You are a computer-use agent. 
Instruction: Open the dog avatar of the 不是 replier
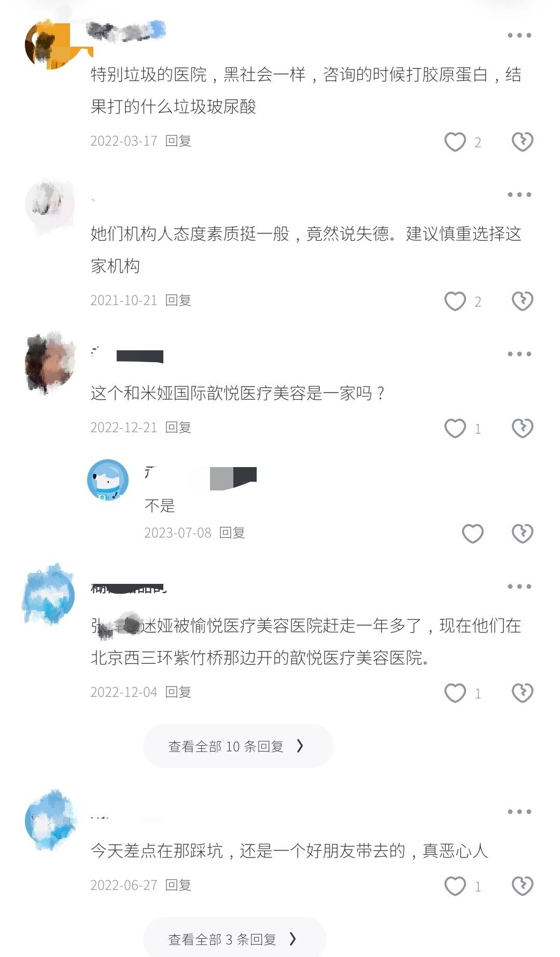(108, 480)
